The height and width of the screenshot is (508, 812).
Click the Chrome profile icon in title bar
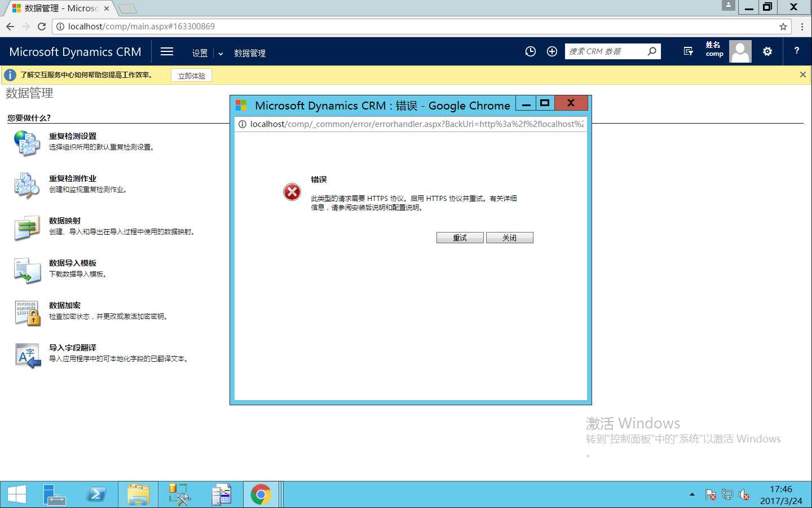[729, 5]
